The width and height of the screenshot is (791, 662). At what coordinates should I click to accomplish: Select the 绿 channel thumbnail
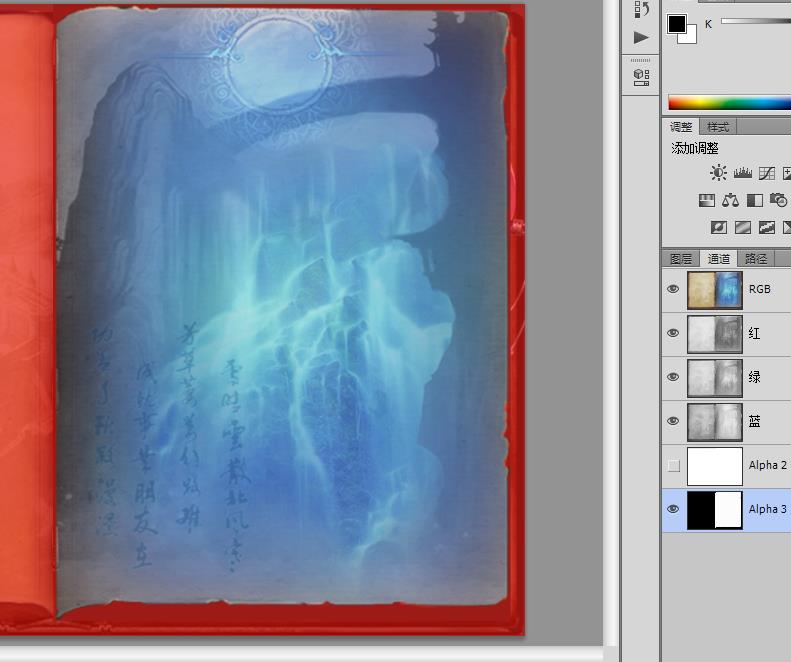pos(715,377)
